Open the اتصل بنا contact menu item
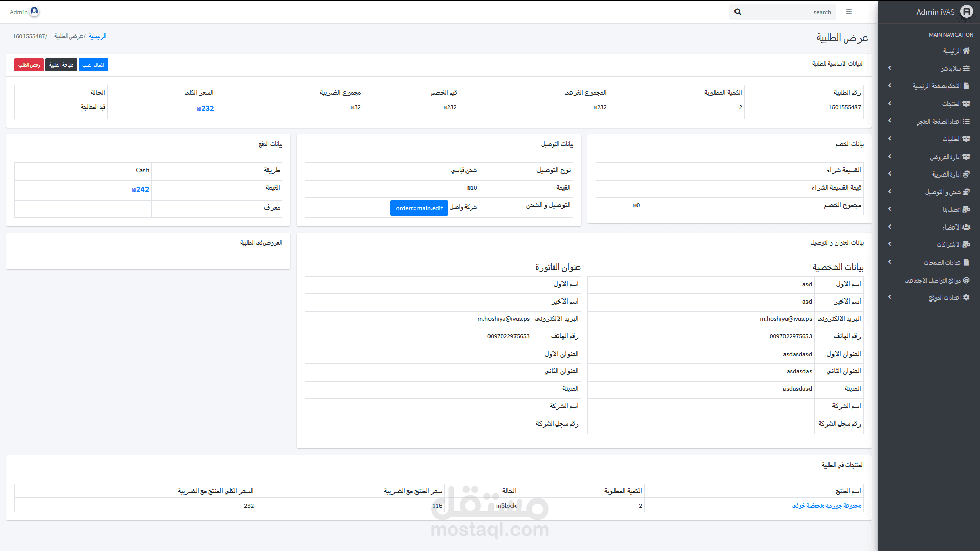Image resolution: width=980 pixels, height=551 pixels. (x=951, y=210)
